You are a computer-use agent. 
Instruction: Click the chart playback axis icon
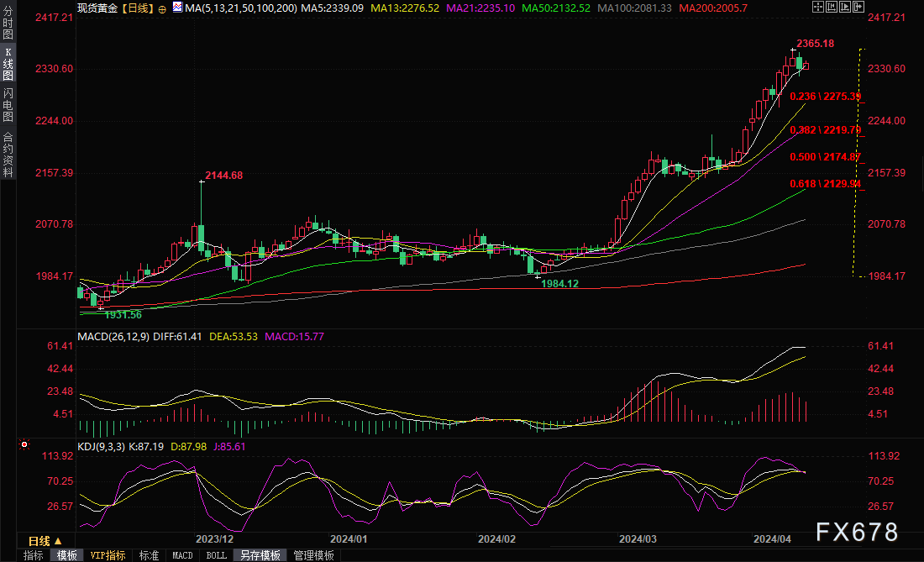[845, 7]
